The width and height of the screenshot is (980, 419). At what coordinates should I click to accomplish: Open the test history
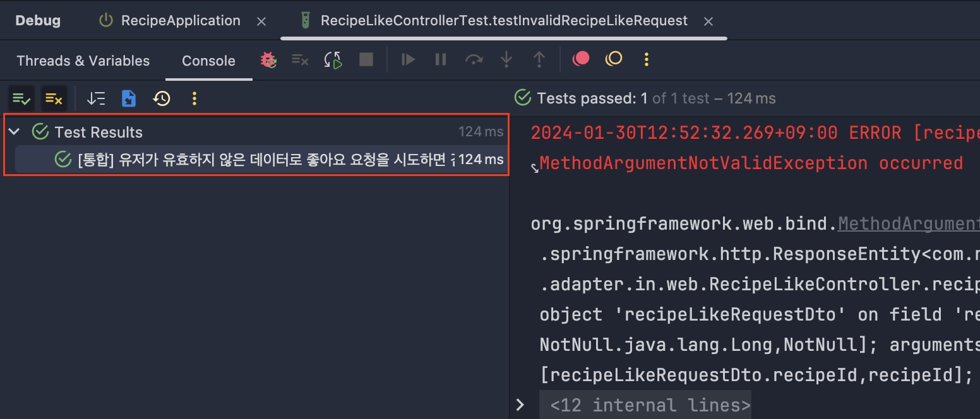162,98
